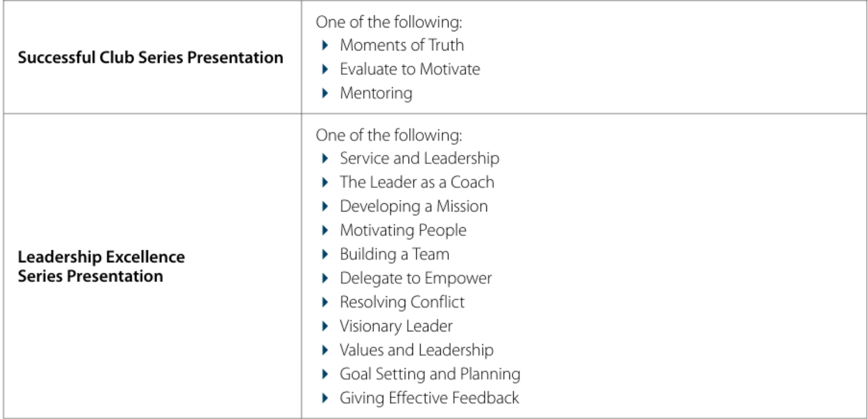Click the arrow bullet next to Mentoring
The width and height of the screenshot is (868, 419).
click(x=325, y=93)
